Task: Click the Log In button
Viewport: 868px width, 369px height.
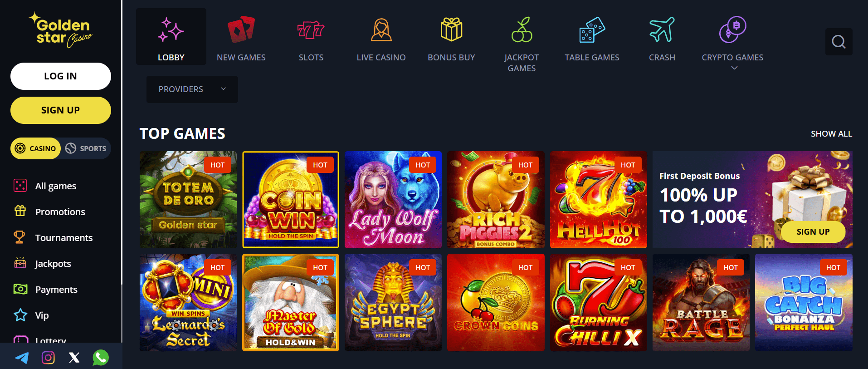Action: tap(61, 76)
